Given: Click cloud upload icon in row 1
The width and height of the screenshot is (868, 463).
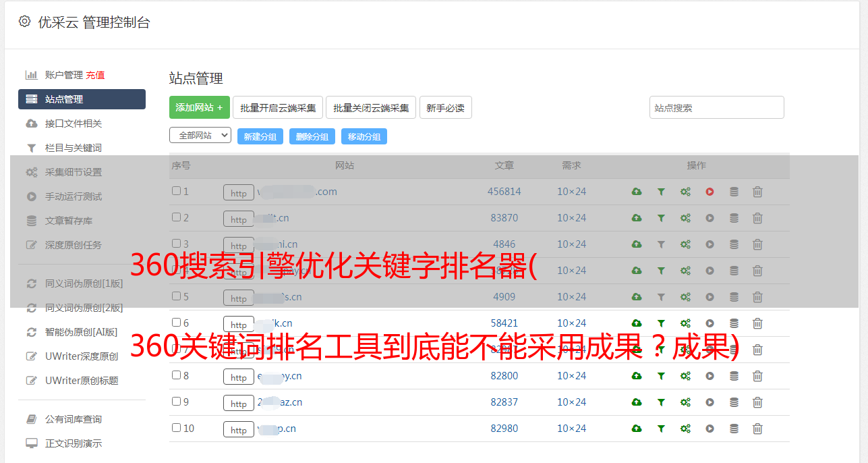Looking at the screenshot, I should pyautogui.click(x=637, y=192).
